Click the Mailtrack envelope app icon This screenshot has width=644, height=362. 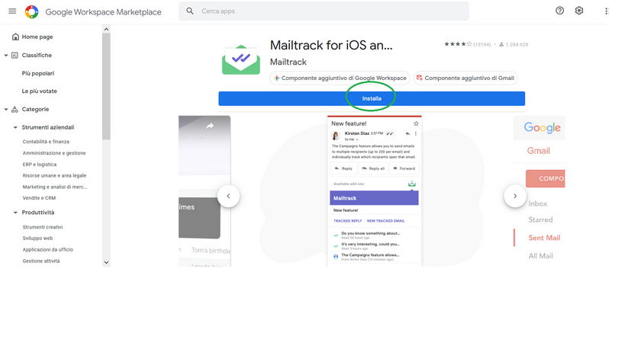(x=241, y=60)
